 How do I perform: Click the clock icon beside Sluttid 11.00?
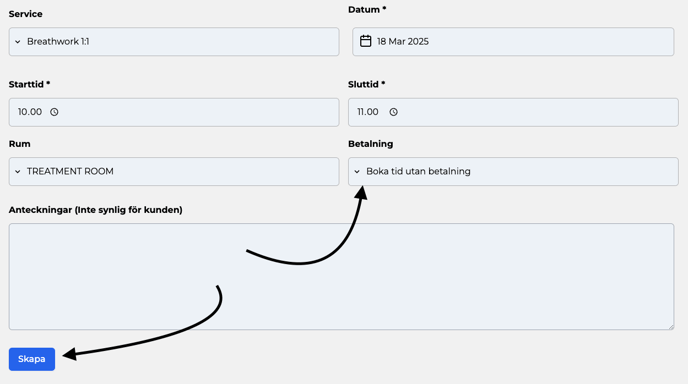[394, 112]
